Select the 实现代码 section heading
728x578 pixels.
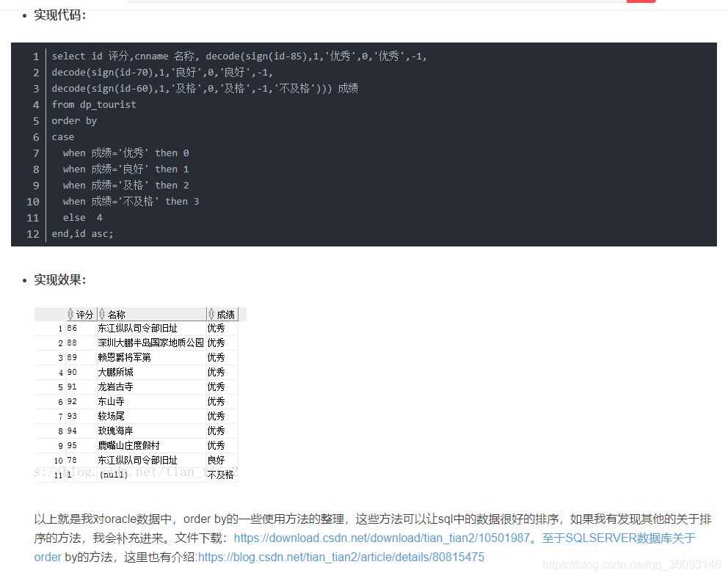(x=55, y=15)
